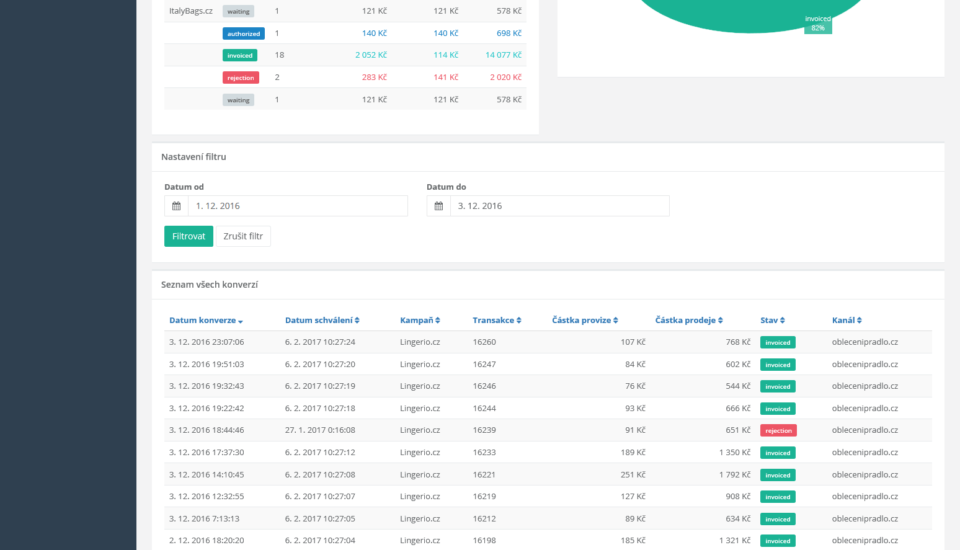
Task: Select transaction number 16212
Action: point(484,519)
